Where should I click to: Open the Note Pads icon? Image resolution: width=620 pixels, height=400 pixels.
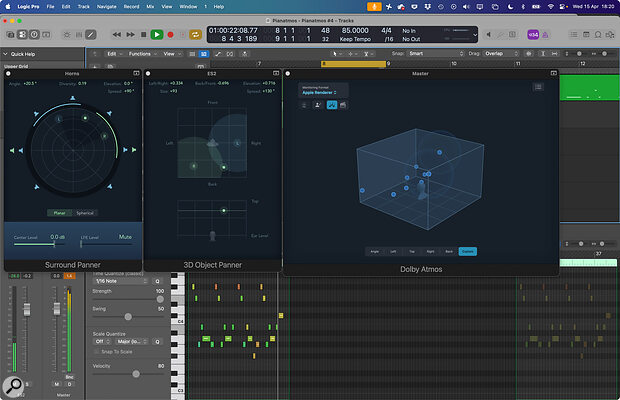[x=586, y=35]
